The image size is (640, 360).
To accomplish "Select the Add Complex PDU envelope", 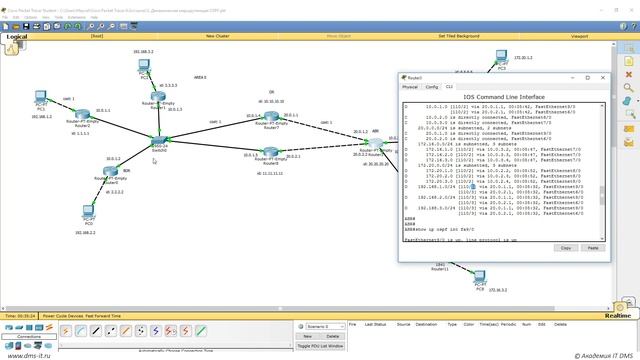I will pos(629,142).
